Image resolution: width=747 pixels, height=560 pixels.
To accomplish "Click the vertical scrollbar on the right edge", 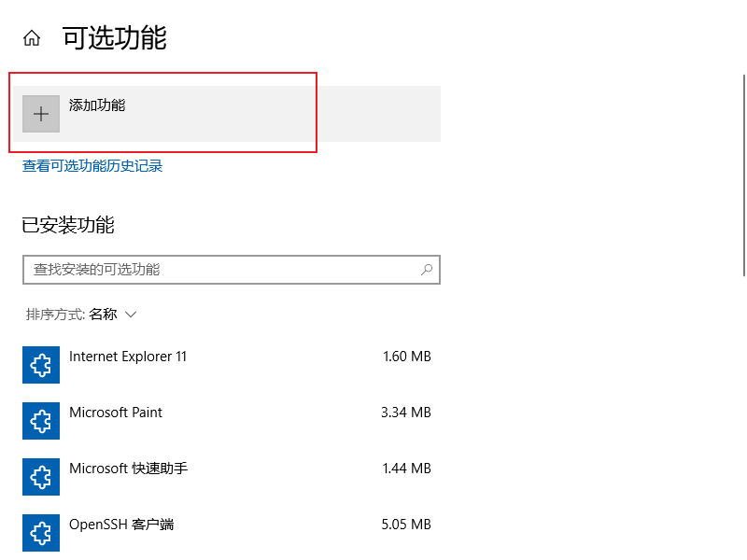I will coord(744,175).
